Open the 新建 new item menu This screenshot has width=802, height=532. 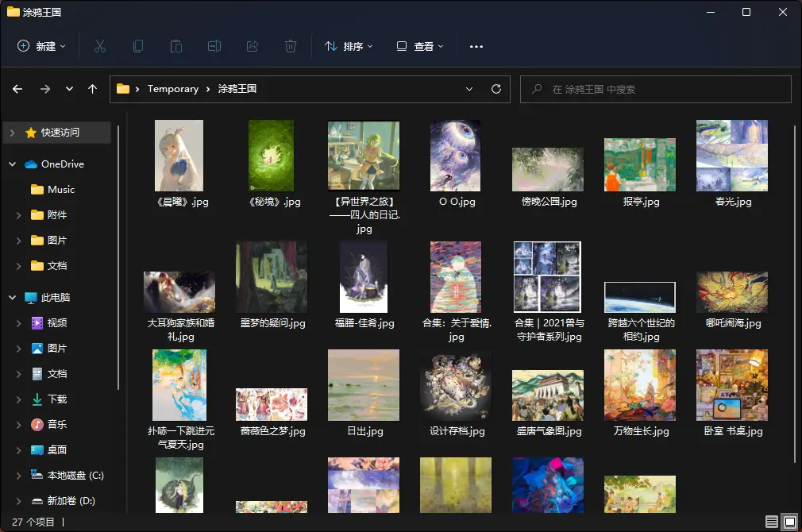pos(41,47)
